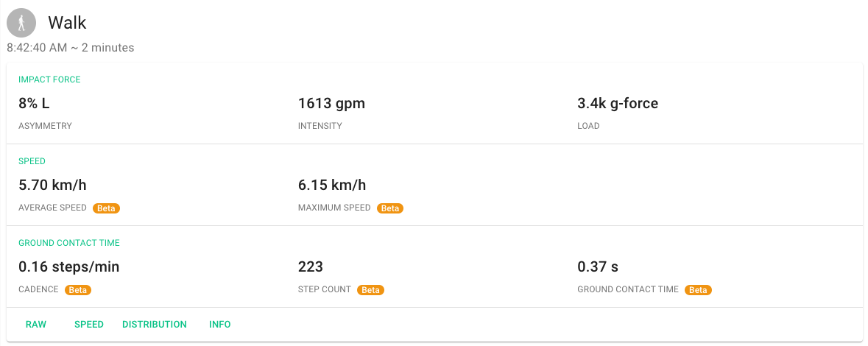
Task: Click the Beta badge beside Average Speed
Action: coord(106,208)
